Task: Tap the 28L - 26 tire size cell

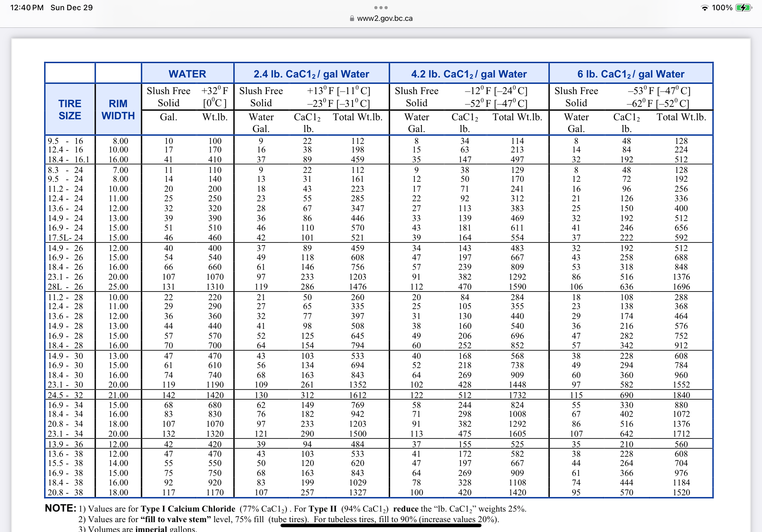Action: [65, 286]
